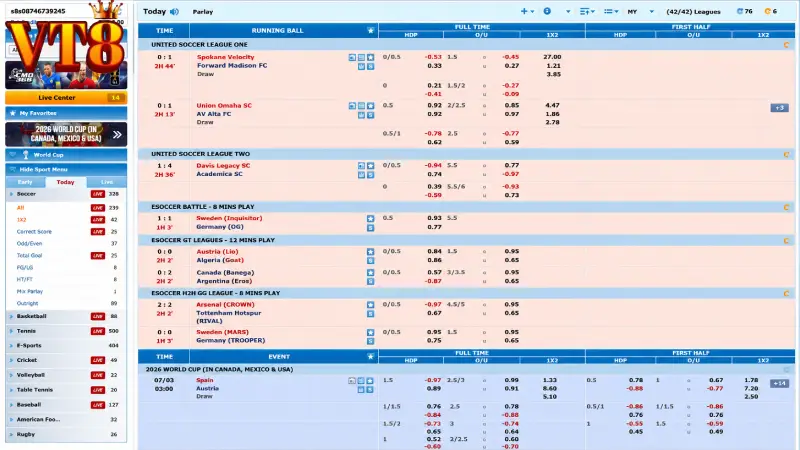Expand more markets +3 for Union Omaha

[779, 108]
